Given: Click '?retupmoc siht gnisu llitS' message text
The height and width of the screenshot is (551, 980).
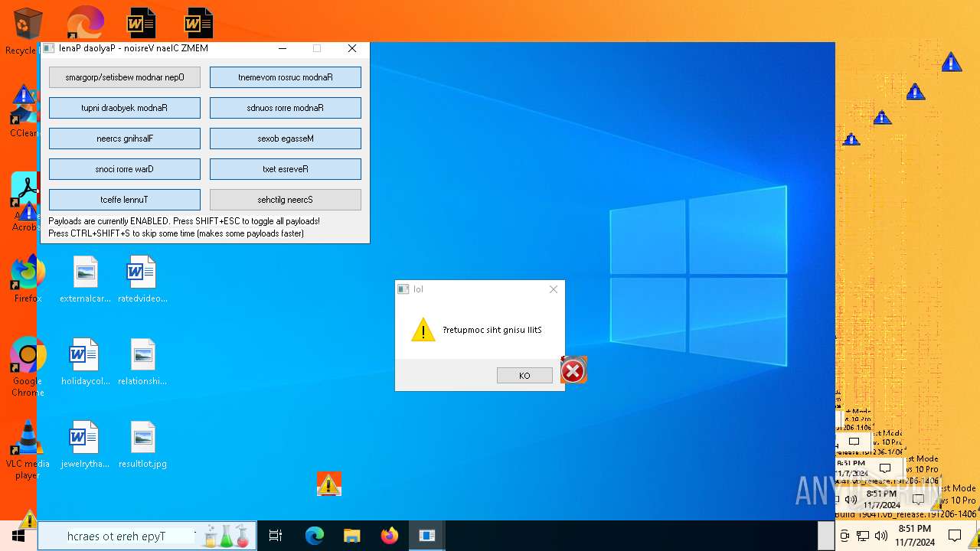Looking at the screenshot, I should point(492,330).
